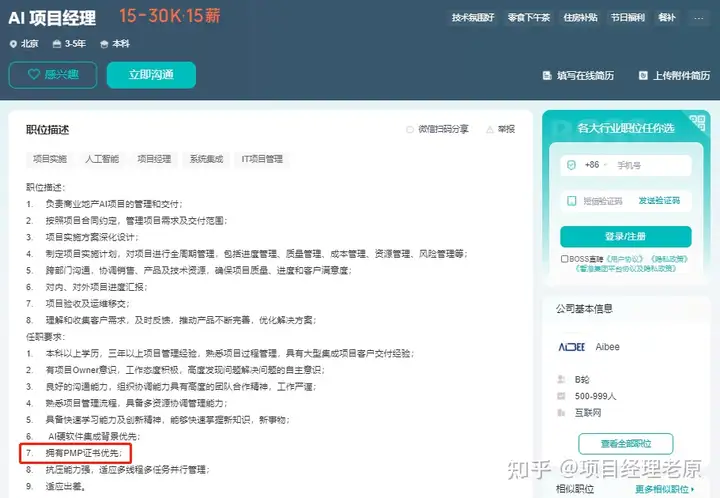Click the 北京 location pin icon
Viewport: 720px width, 498px height.
(x=13, y=44)
